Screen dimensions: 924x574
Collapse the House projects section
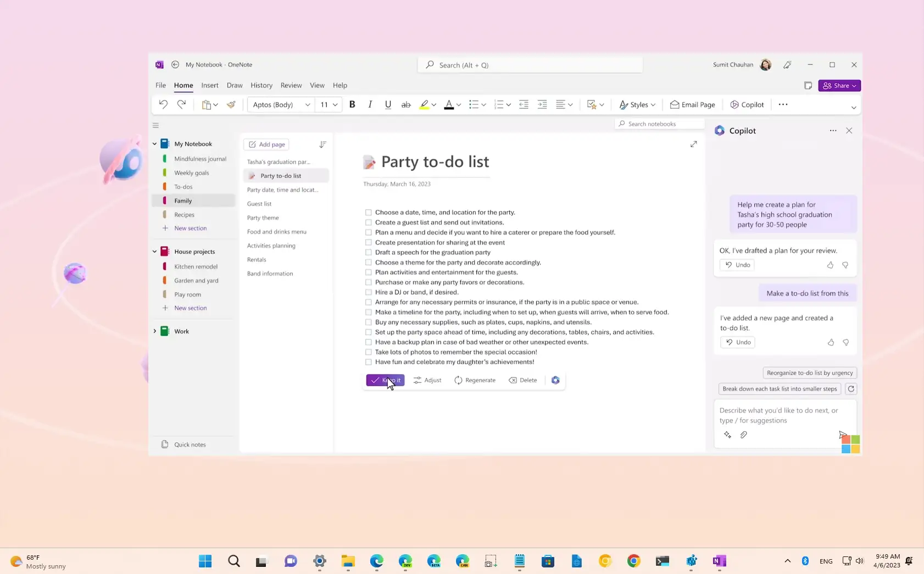pos(154,251)
